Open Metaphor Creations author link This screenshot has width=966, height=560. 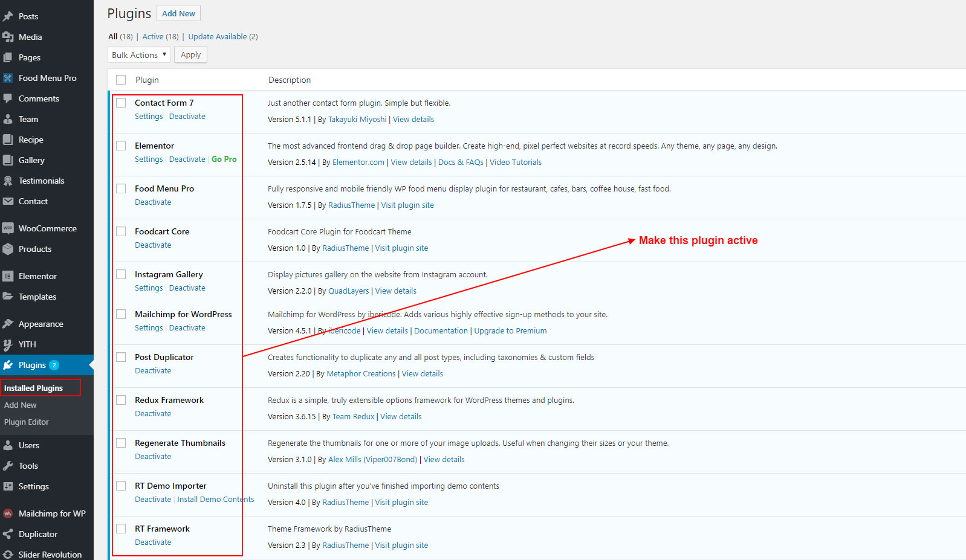pyautogui.click(x=361, y=374)
